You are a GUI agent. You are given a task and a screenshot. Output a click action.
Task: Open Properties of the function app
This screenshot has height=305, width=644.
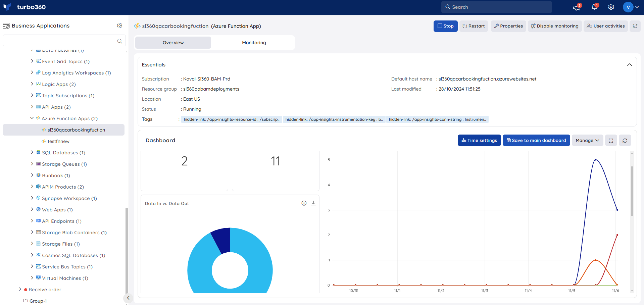click(508, 26)
